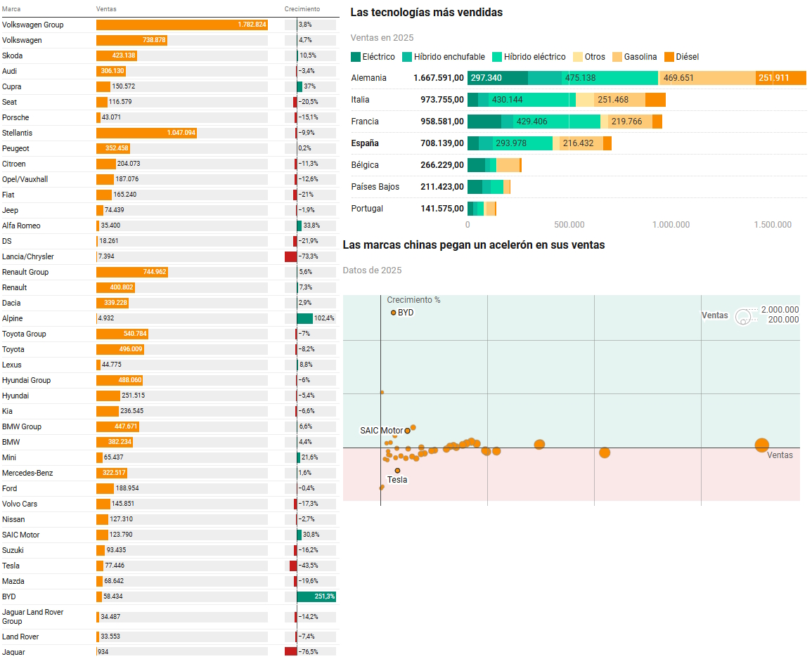Click the Crecimiento % axis label

point(413,300)
